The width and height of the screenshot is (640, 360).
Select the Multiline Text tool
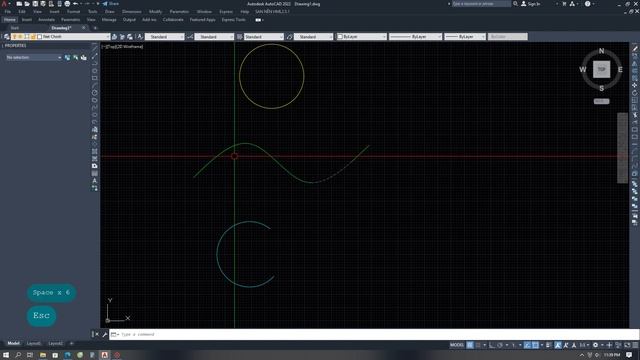94,181
